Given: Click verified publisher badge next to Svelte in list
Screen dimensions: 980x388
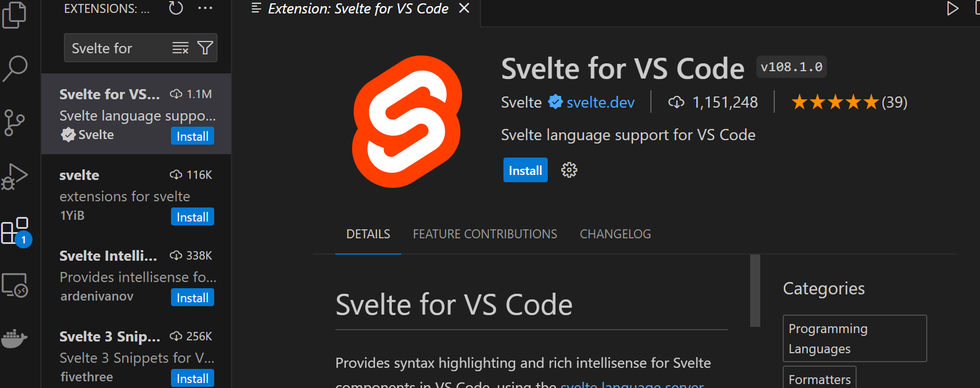Looking at the screenshot, I should click(x=68, y=135).
